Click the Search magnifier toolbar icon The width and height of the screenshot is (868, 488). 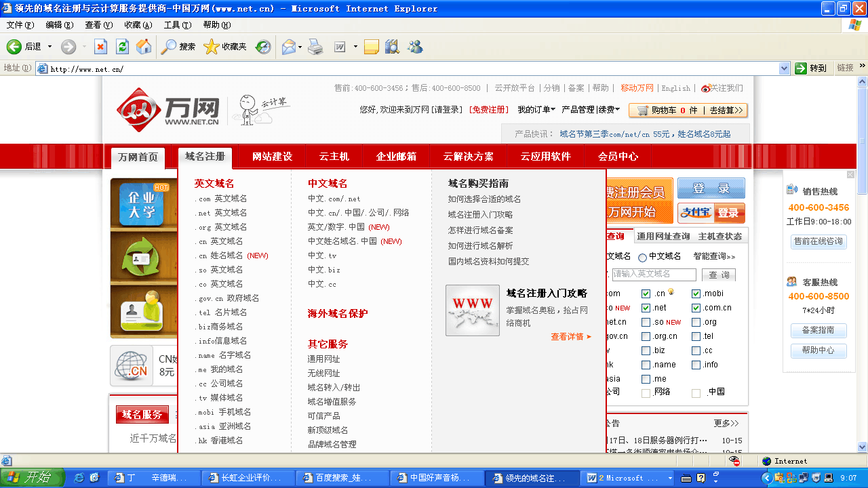168,47
